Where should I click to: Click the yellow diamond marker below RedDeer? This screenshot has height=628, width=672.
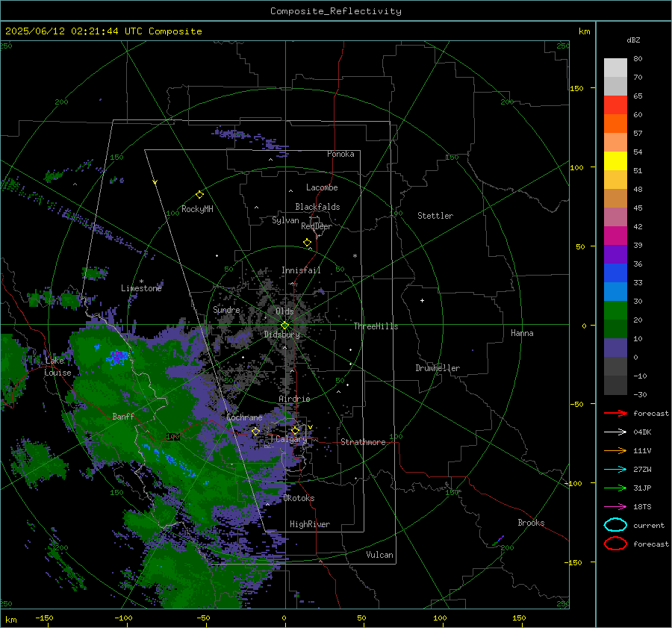[x=307, y=243]
